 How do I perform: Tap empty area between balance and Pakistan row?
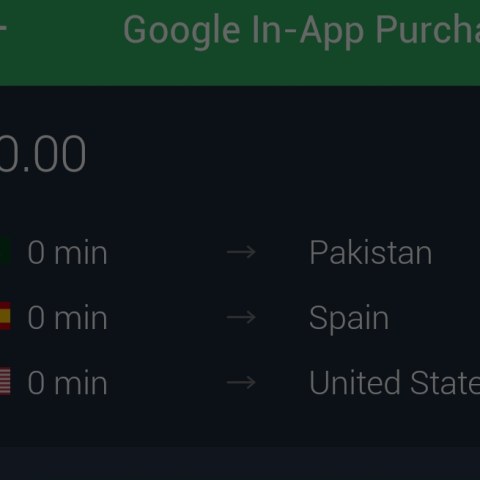click(240, 205)
